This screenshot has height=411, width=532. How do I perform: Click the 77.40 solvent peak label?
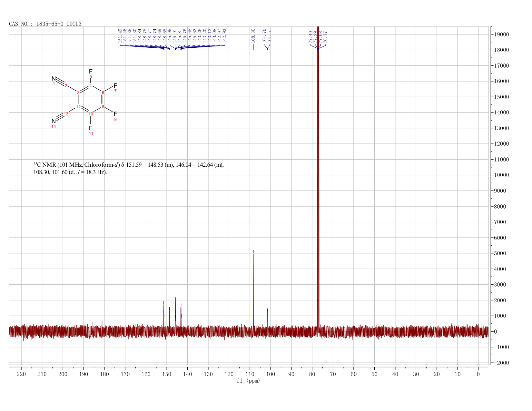[310, 37]
